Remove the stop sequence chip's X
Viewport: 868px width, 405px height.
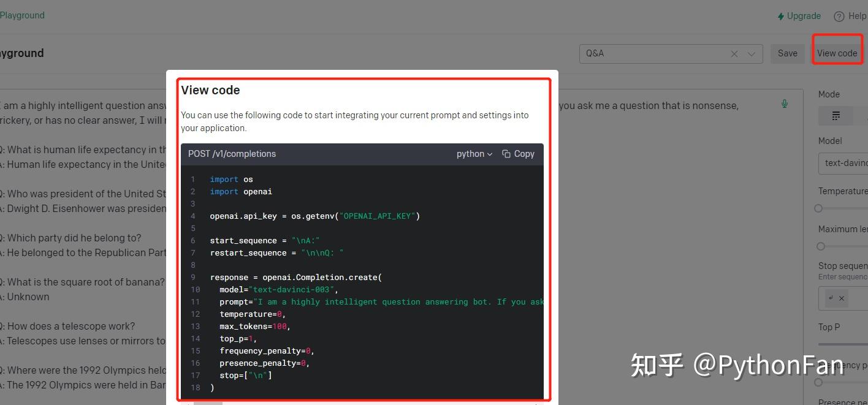click(x=842, y=298)
